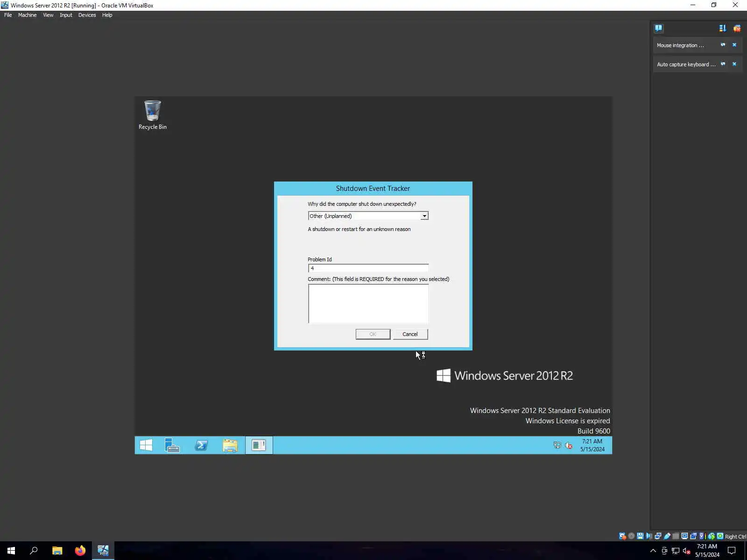The height and width of the screenshot is (560, 747).
Task: Open the Help menu
Action: pyautogui.click(x=107, y=15)
